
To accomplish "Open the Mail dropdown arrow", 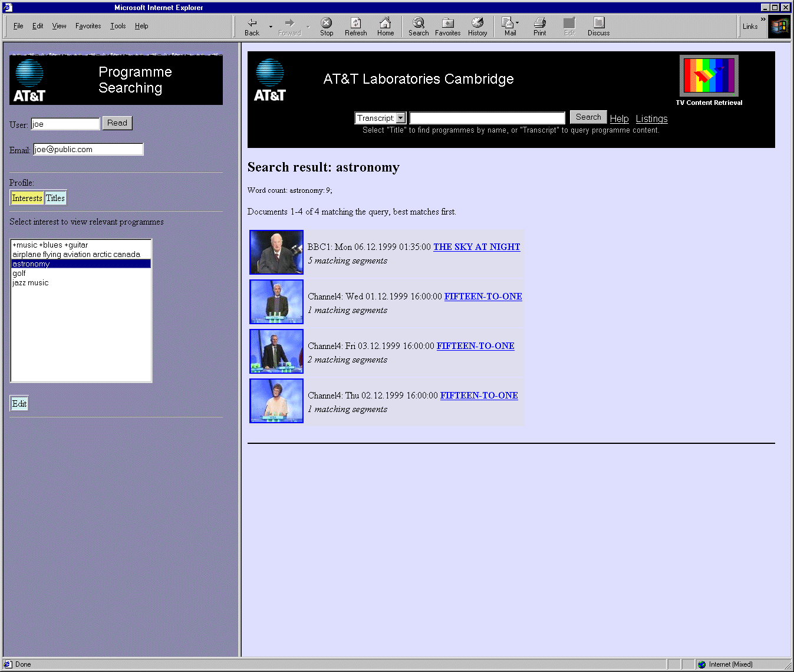I will [518, 23].
